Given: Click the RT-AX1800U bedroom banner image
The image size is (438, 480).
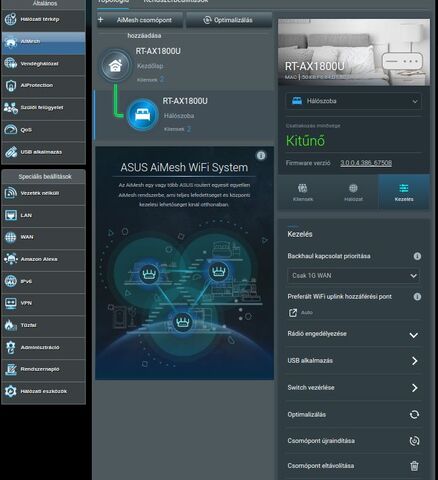Looking at the screenshot, I should tap(354, 52).
